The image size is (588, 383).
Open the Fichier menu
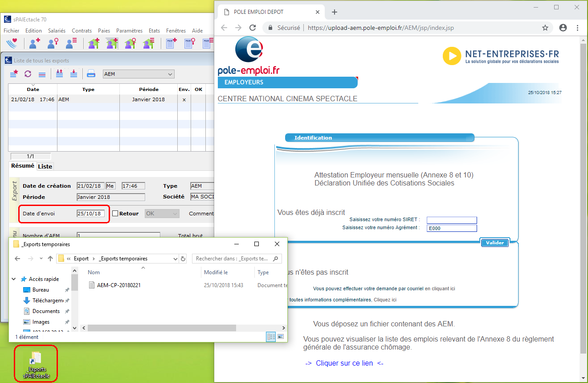[x=12, y=31]
